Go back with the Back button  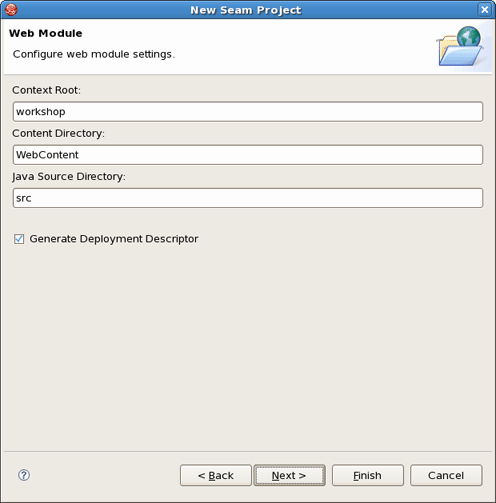coord(216,475)
